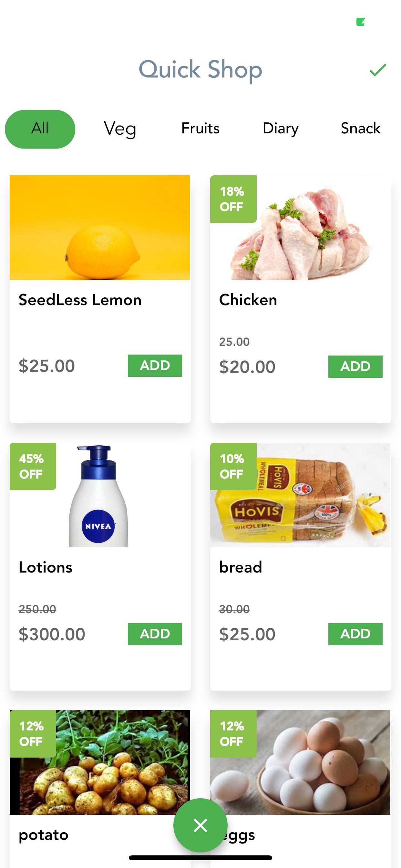This screenshot has width=401, height=868.
Task: Add Chicken to cart
Action: [x=355, y=367]
